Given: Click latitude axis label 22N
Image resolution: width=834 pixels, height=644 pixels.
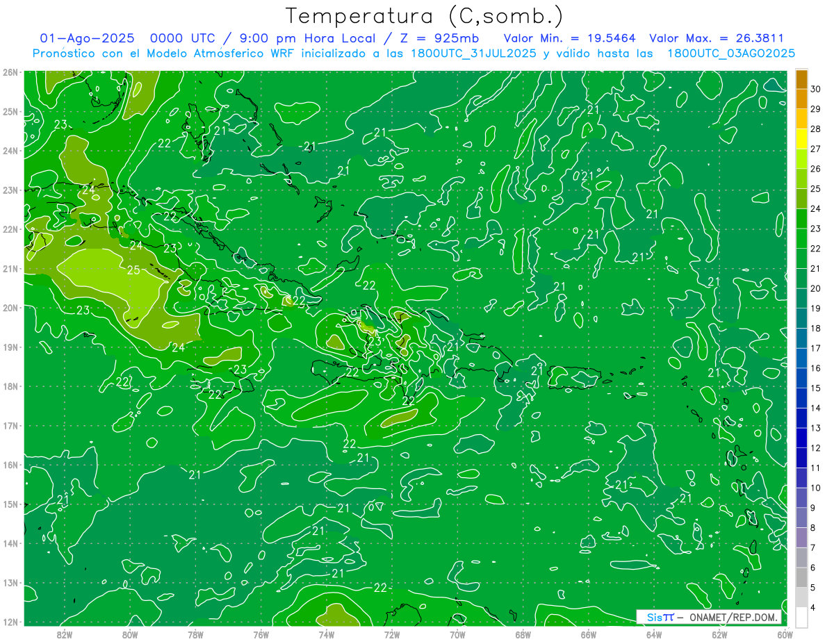Looking at the screenshot, I should (10, 229).
